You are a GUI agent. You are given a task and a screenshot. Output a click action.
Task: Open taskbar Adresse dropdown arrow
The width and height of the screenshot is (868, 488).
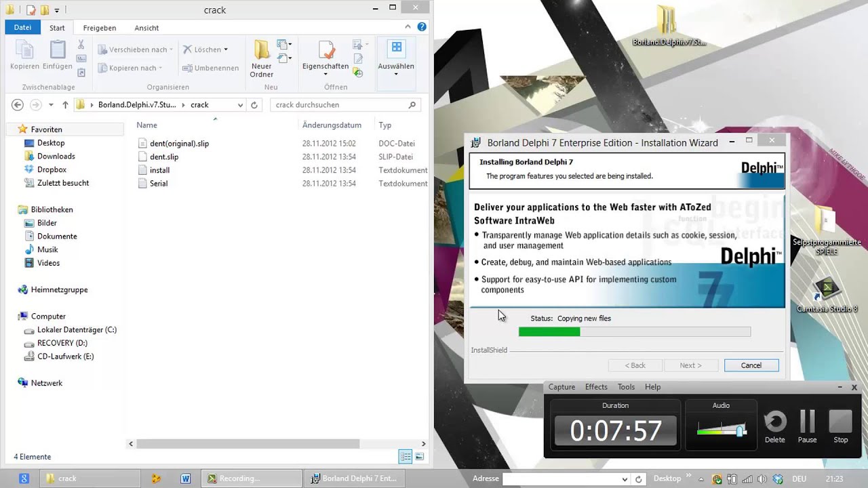625,479
